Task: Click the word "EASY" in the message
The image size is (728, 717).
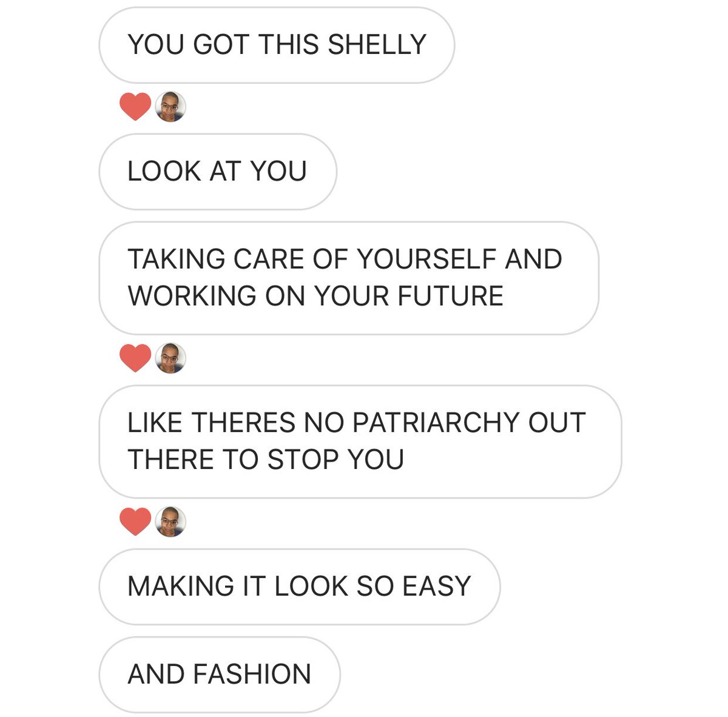Action: click(436, 587)
